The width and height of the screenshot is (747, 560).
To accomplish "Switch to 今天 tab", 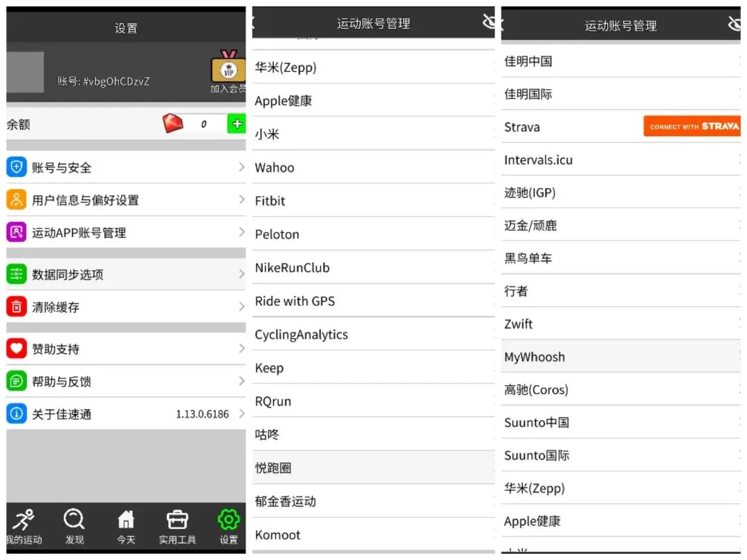I will pyautogui.click(x=126, y=527).
